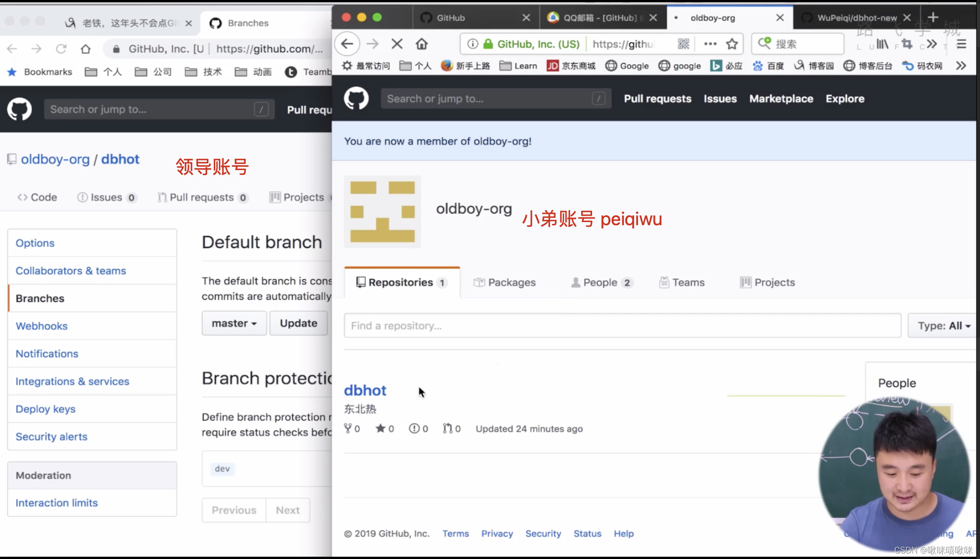Image resolution: width=980 pixels, height=559 pixels.
Task: Show site info icon in Firefox address bar
Action: 473,44
